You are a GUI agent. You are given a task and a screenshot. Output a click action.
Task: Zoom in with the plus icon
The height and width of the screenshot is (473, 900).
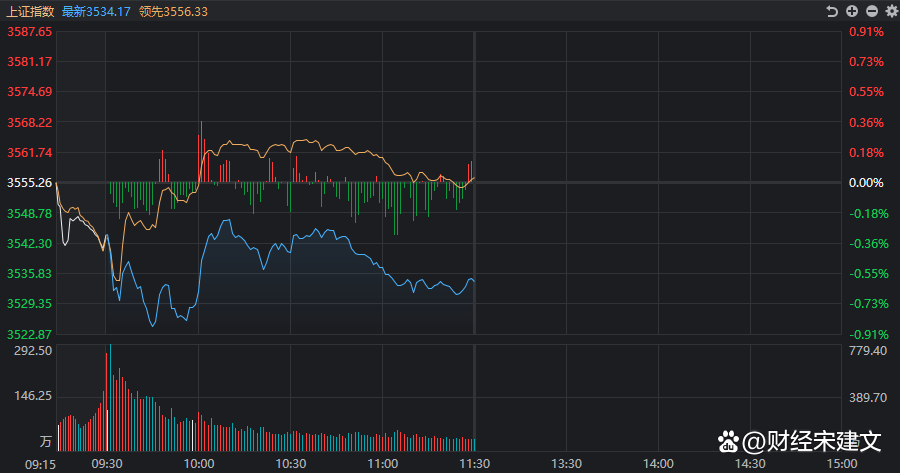(x=852, y=11)
